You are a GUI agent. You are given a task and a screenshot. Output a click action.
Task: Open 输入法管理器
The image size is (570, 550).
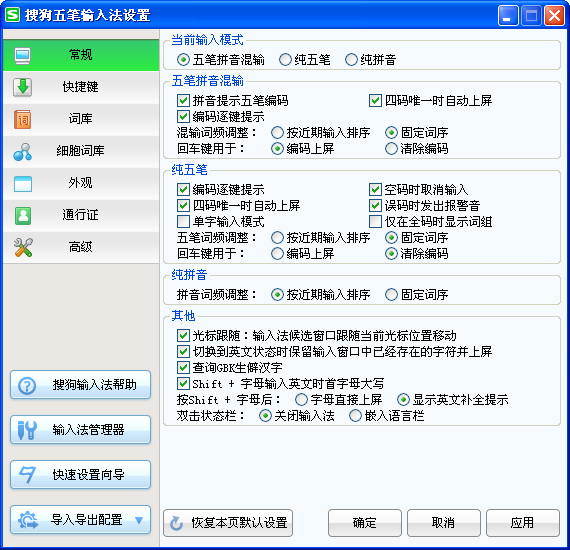[x=80, y=430]
